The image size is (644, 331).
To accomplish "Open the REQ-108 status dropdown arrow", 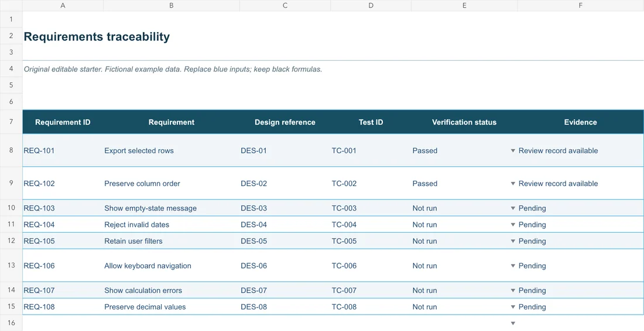I will tap(513, 307).
